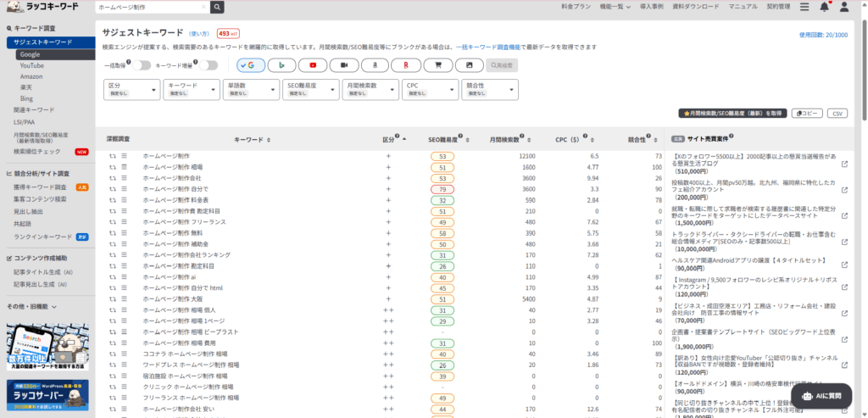
Task: Click the ホームページ制作 search input field
Action: 148,7
